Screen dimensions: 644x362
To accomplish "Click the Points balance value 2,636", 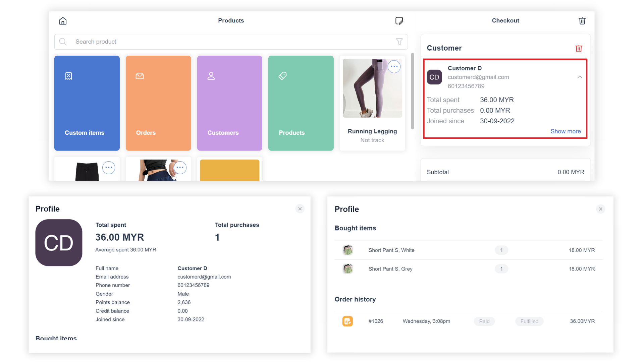I will coord(184,302).
